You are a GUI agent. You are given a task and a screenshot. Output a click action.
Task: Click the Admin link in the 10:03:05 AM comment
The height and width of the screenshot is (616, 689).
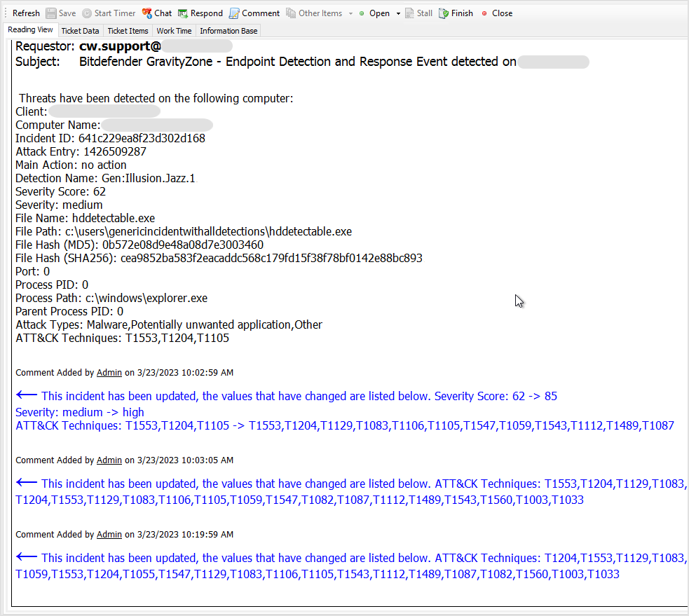tap(109, 460)
